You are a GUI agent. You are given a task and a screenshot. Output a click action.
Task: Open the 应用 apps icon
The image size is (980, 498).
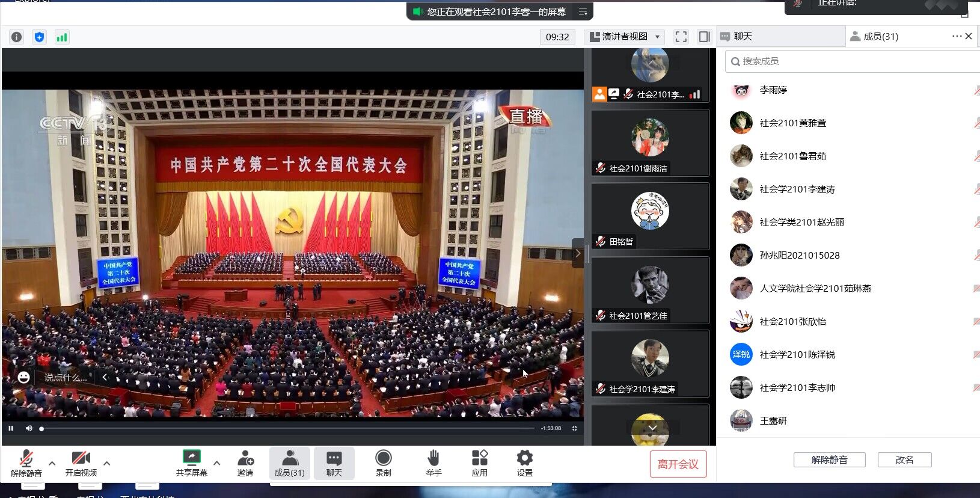click(x=479, y=463)
